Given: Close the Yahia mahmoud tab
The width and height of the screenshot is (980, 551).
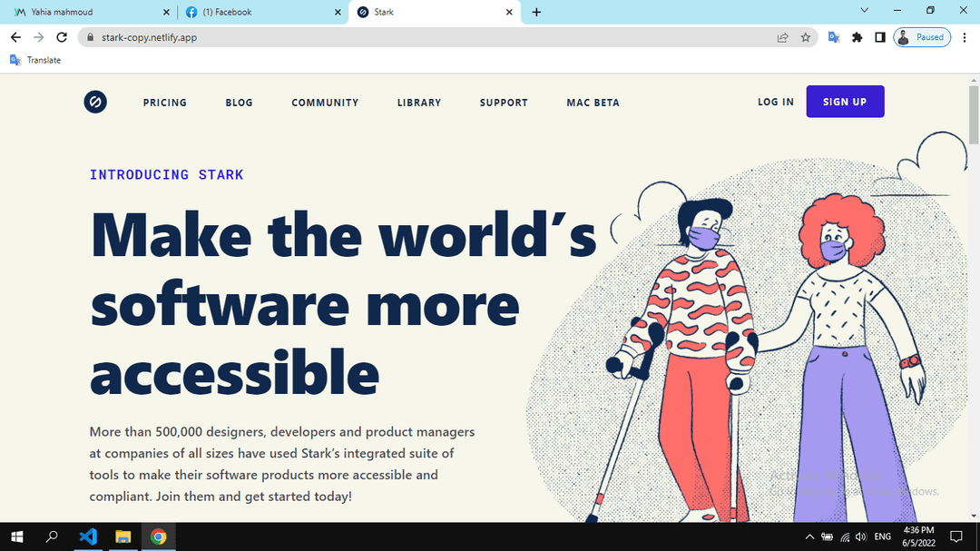Looking at the screenshot, I should pos(166,12).
